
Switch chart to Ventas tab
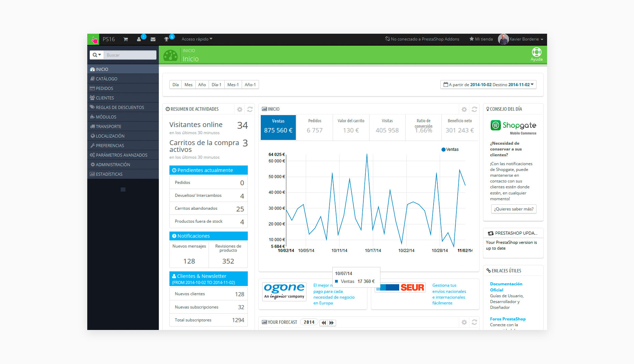(278, 127)
